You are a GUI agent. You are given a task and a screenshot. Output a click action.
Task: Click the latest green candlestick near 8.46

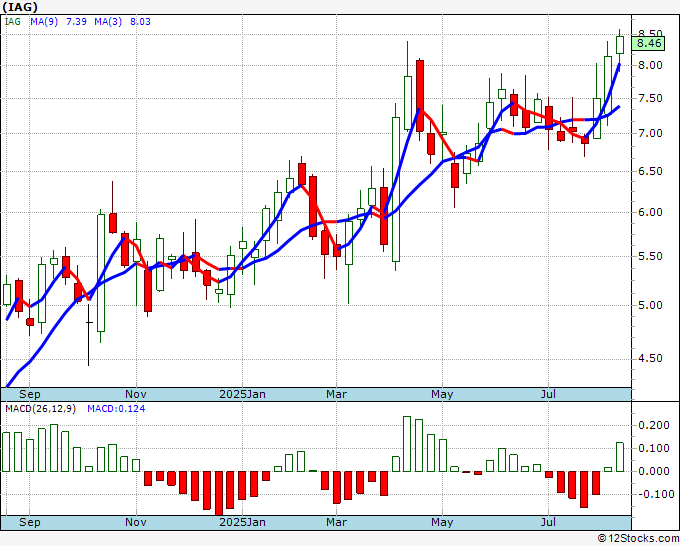(x=620, y=45)
